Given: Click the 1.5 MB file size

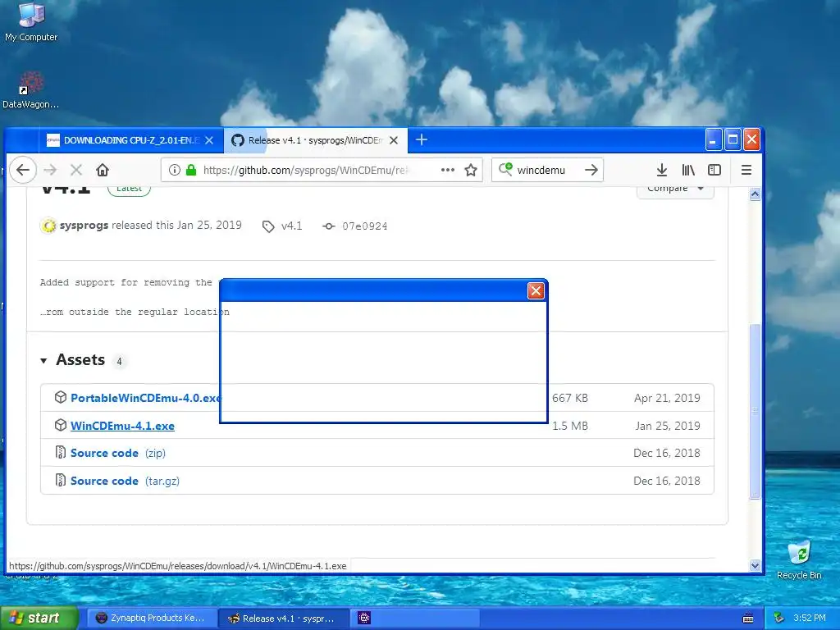Looking at the screenshot, I should (x=570, y=426).
